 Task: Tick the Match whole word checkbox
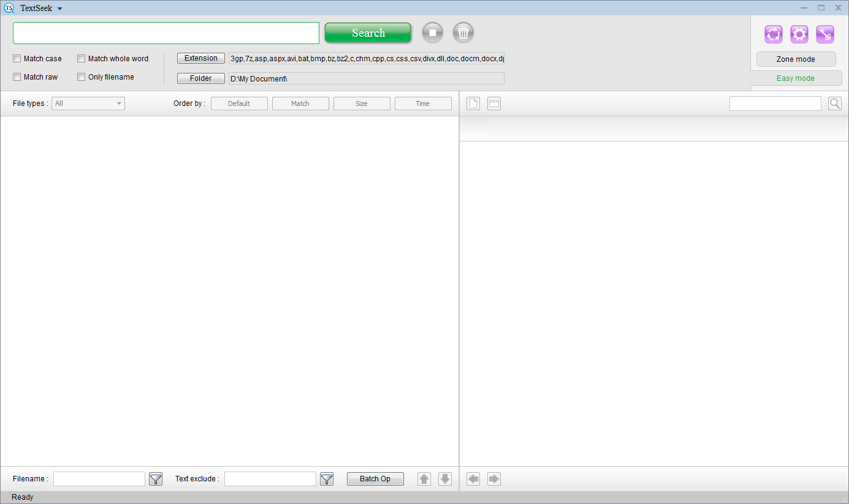click(x=82, y=59)
